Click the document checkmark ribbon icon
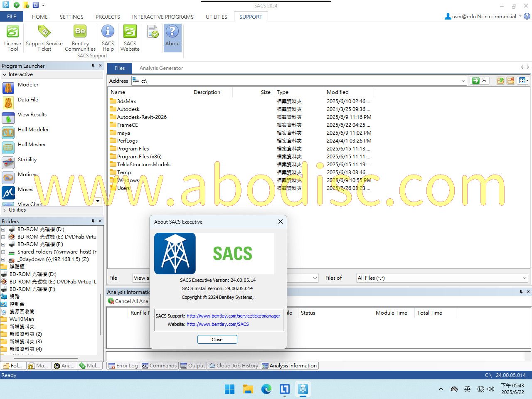This screenshot has height=399, width=532. [153, 32]
